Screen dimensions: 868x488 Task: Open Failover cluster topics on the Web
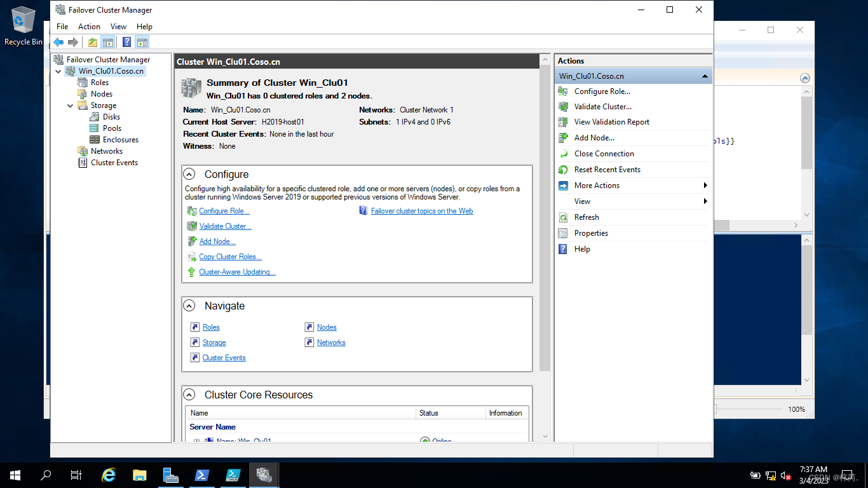tap(422, 211)
